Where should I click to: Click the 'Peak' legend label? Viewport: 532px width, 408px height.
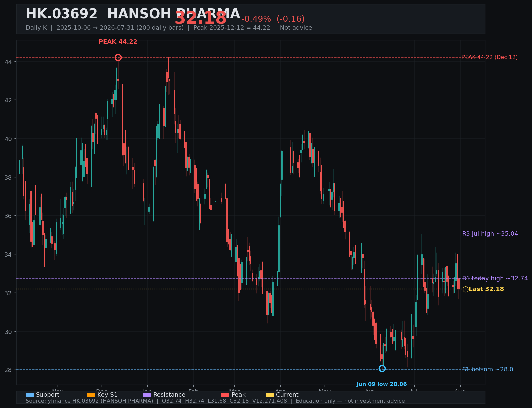[x=239, y=395]
